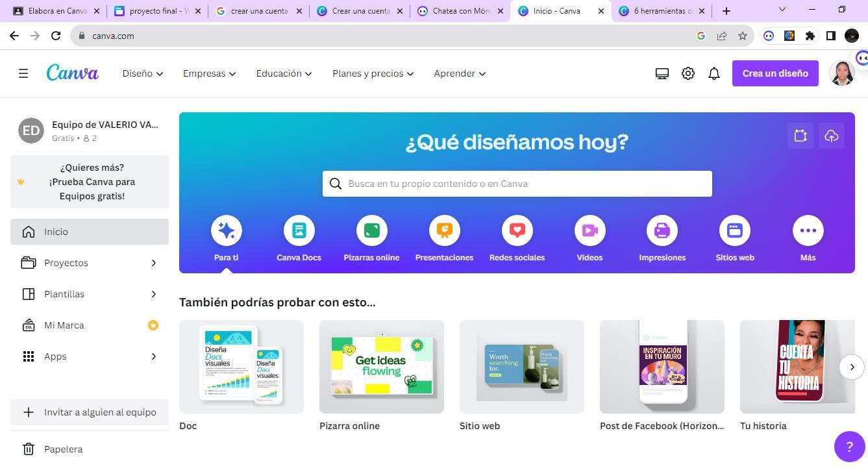Expand the Proyectos chevron
The image size is (868, 470).
pos(154,263)
